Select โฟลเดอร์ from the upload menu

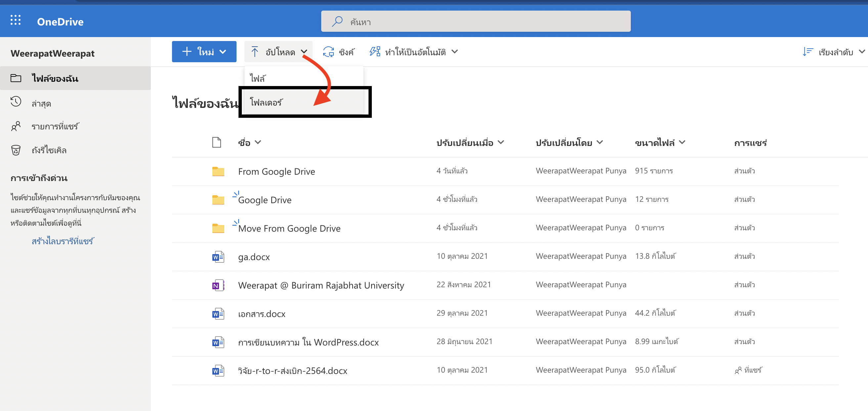pos(304,102)
